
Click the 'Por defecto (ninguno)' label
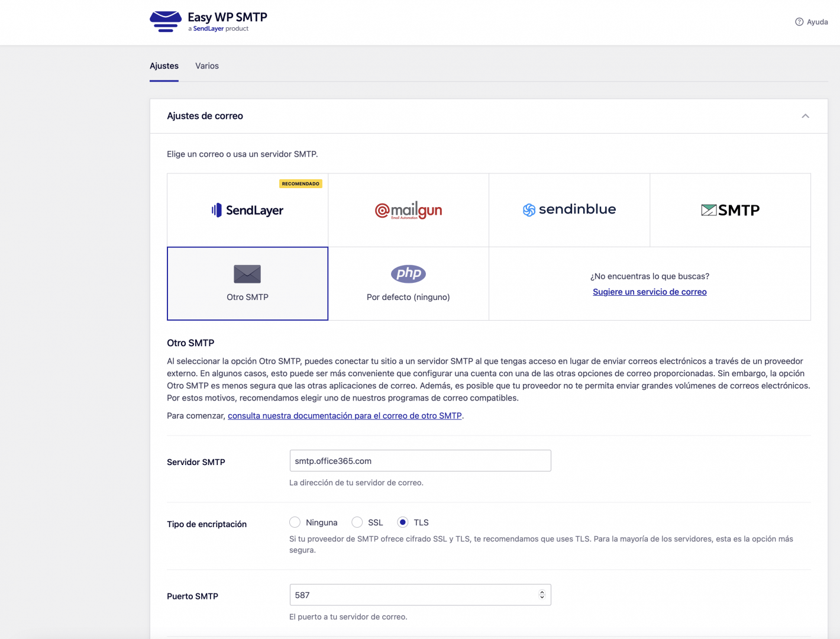408,297
